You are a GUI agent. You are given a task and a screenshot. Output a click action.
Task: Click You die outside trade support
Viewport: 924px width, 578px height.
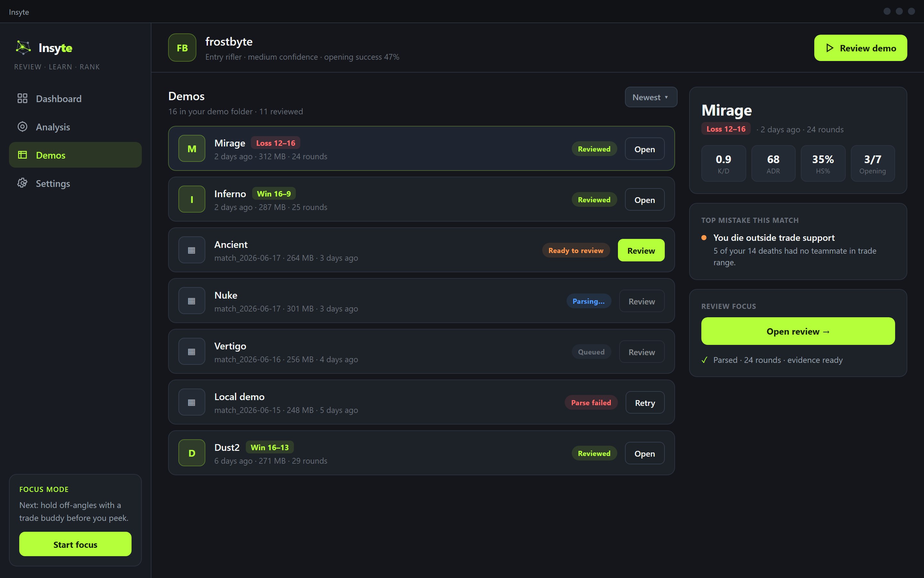point(774,237)
